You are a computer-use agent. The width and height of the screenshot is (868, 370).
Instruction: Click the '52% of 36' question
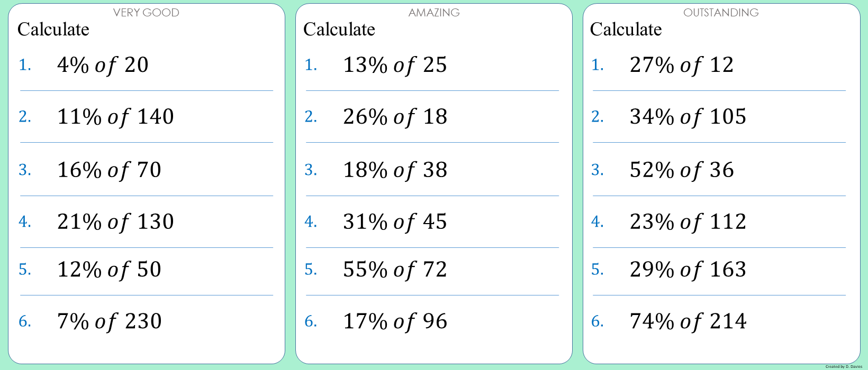(x=682, y=170)
